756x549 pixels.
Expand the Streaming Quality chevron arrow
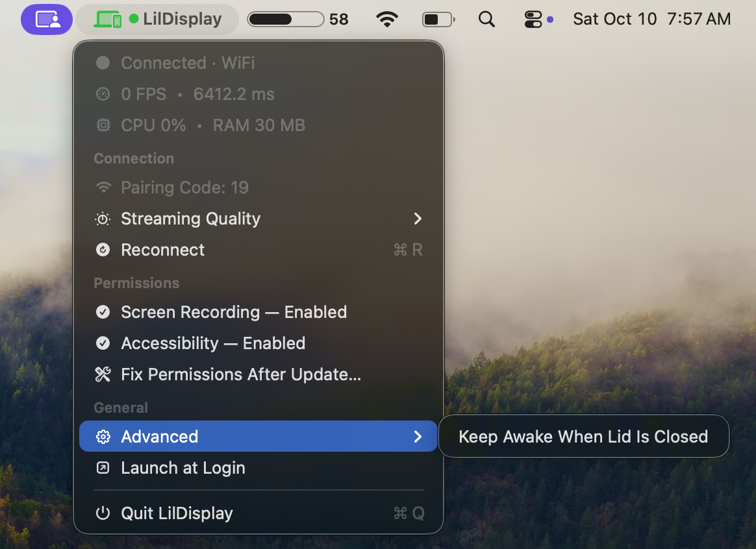pos(418,219)
